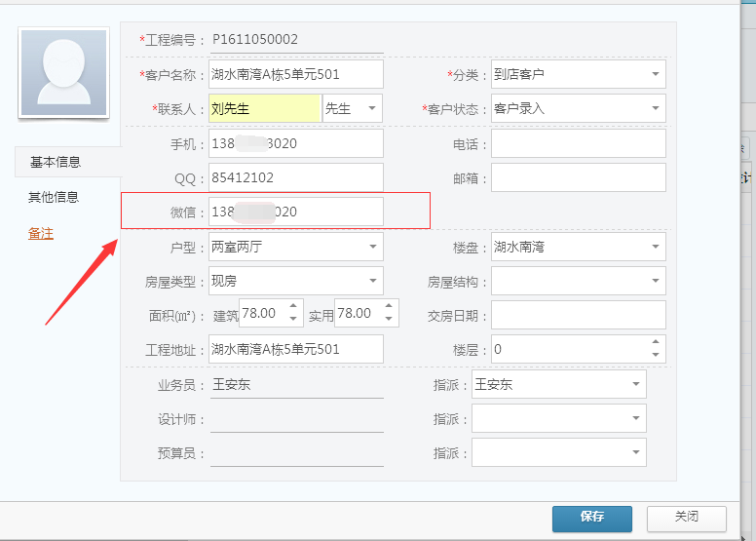This screenshot has width=756, height=541.
Task: Click the 微信 input field
Action: point(296,212)
